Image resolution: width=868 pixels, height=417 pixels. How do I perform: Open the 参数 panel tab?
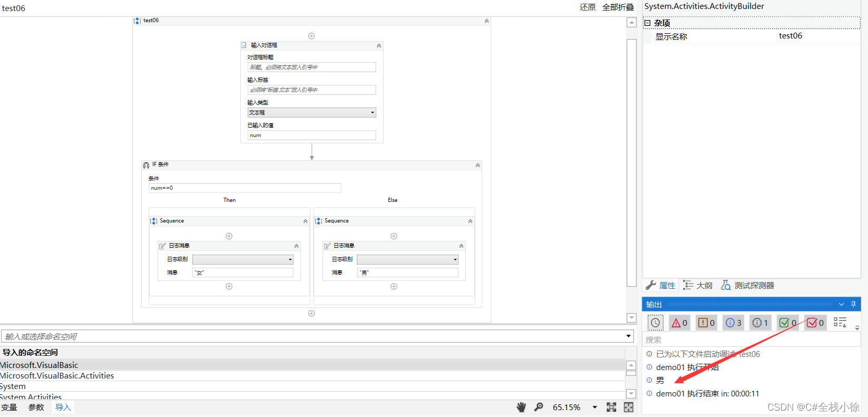36,407
